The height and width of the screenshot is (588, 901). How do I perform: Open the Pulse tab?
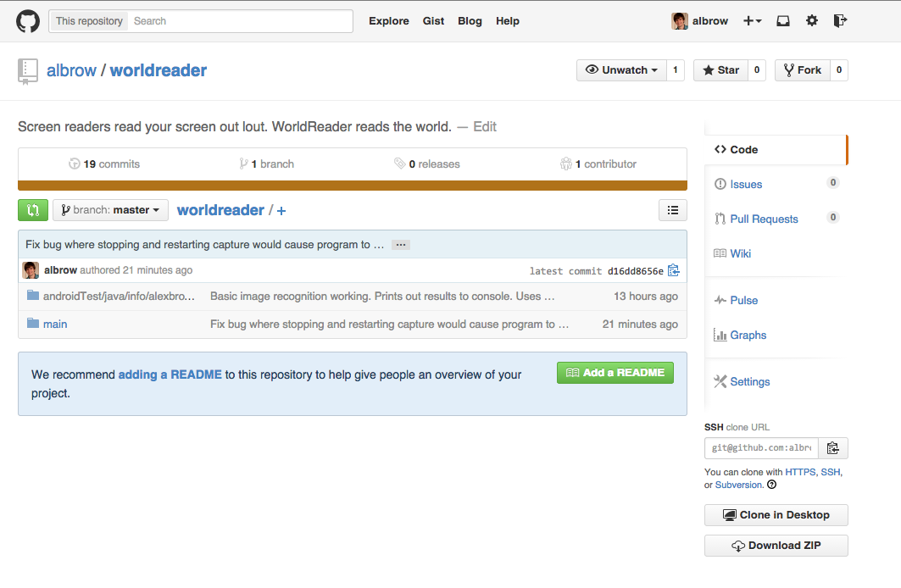[x=743, y=300]
